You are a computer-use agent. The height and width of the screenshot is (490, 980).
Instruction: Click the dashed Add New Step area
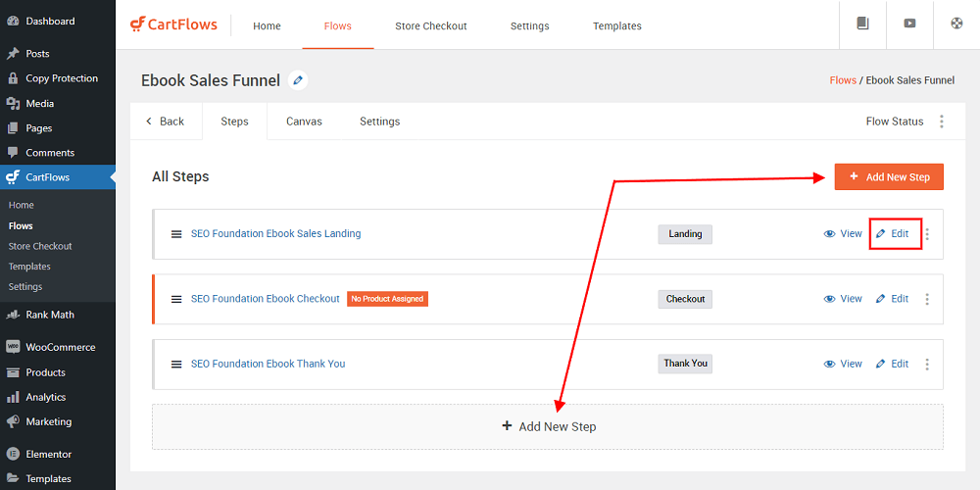(x=548, y=427)
